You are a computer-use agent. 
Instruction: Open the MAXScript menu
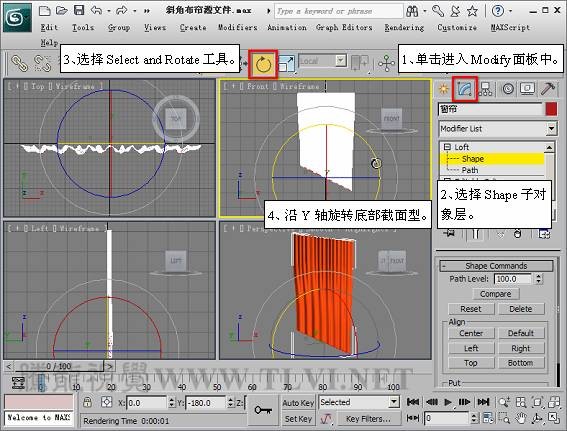click(510, 27)
